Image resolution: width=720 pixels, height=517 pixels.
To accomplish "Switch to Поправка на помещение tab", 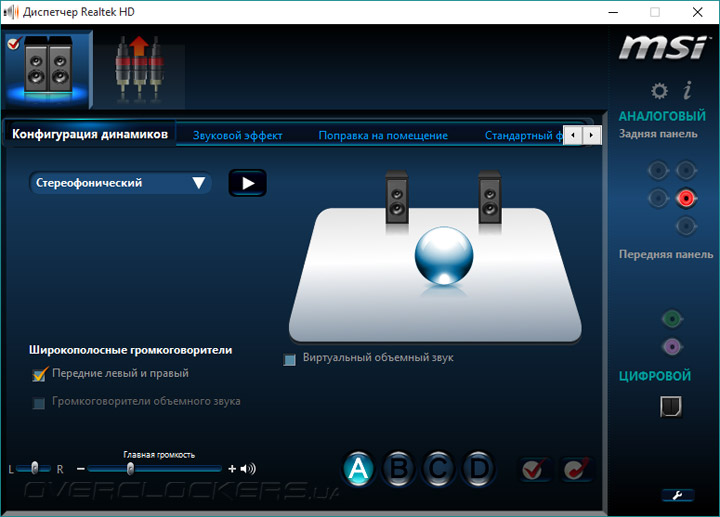I will [x=383, y=135].
